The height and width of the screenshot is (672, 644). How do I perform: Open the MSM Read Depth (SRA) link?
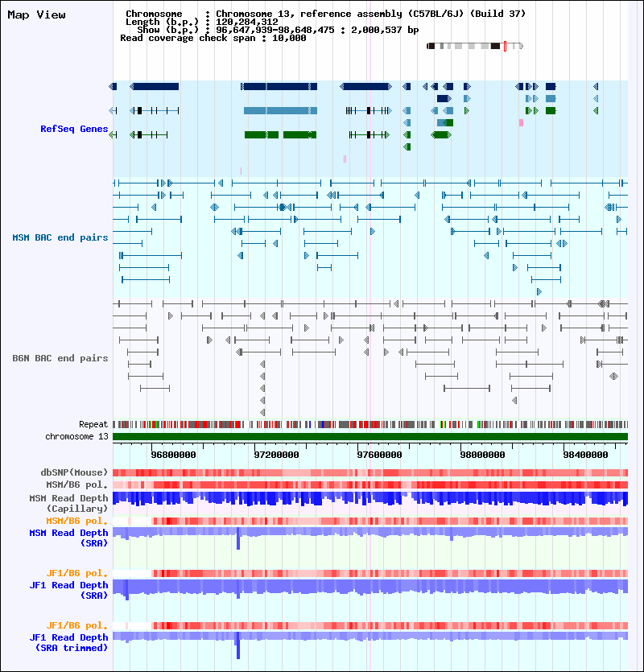(68, 538)
